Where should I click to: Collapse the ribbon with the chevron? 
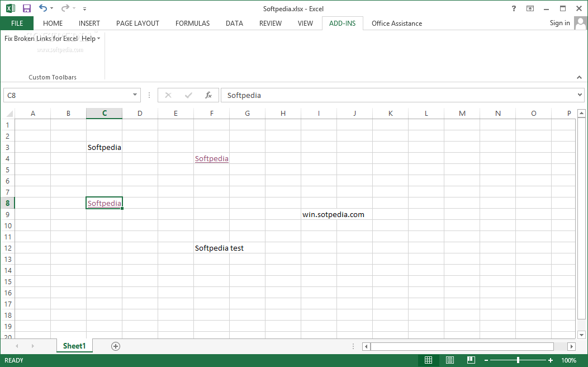coord(580,77)
